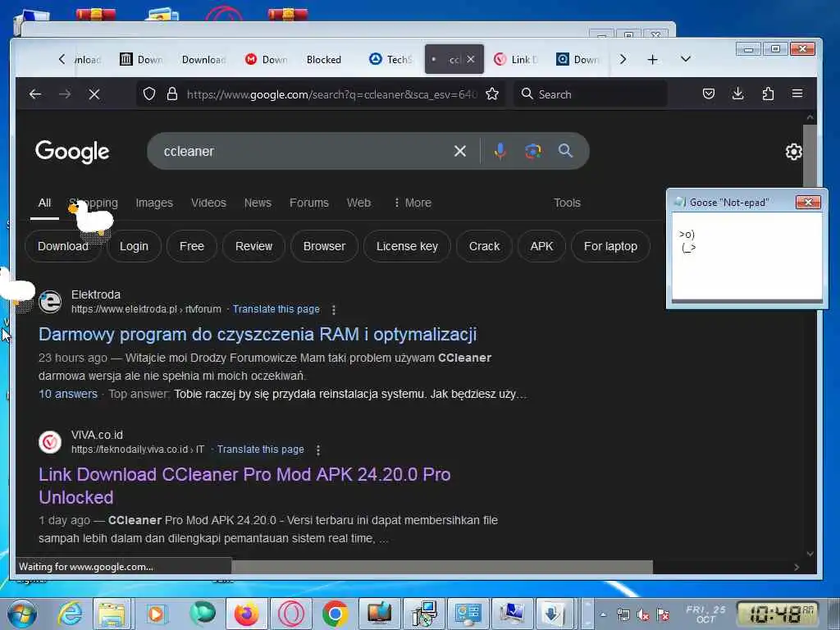This screenshot has height=630, width=840.
Task: Click the Download suggestion chip
Action: [62, 246]
